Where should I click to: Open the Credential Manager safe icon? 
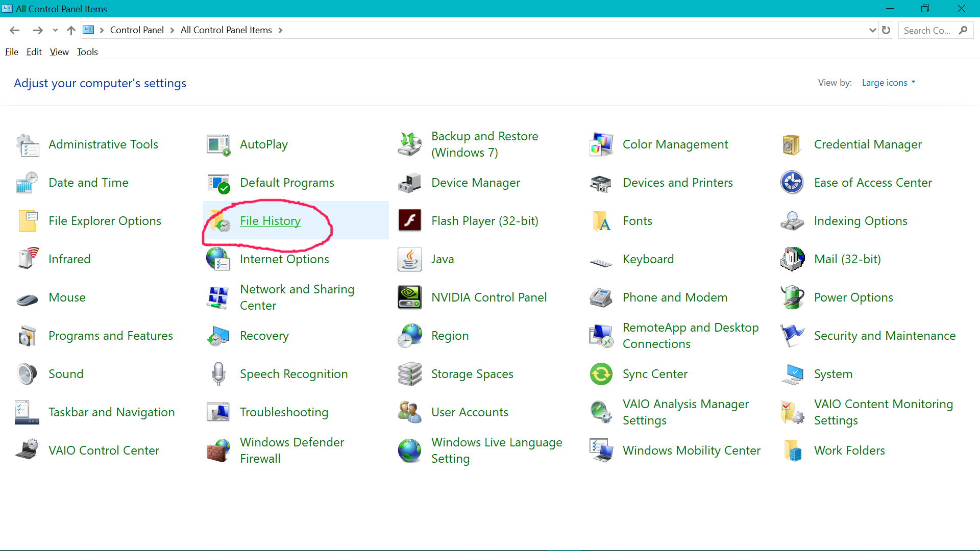792,144
